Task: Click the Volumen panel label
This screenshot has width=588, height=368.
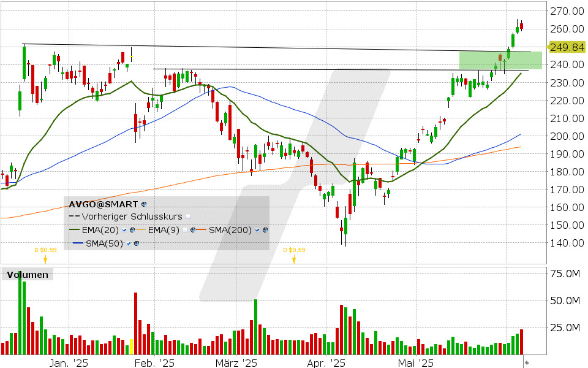Action: pos(28,275)
